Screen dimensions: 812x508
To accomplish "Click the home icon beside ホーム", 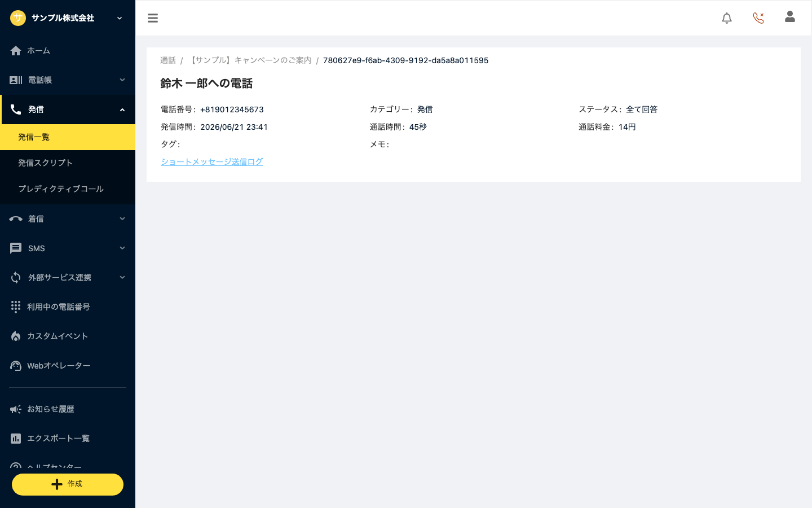I will 16,51.
